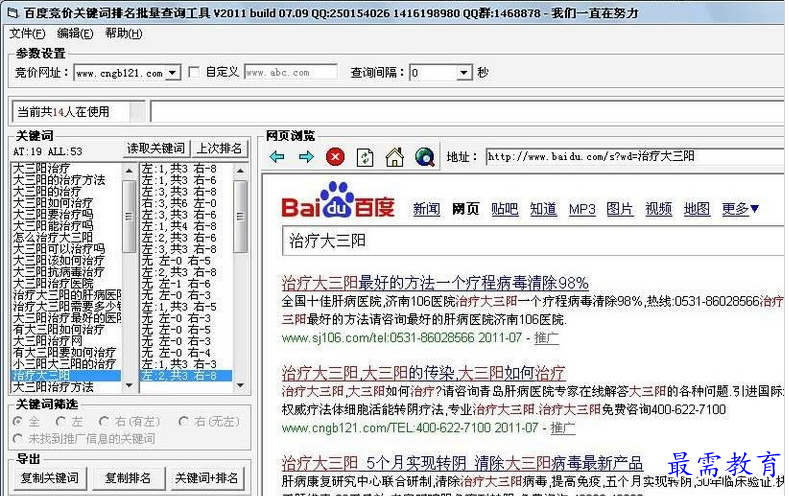Expand the 更多 menu on Baidu
Screen dimensions: 789x496
740,208
